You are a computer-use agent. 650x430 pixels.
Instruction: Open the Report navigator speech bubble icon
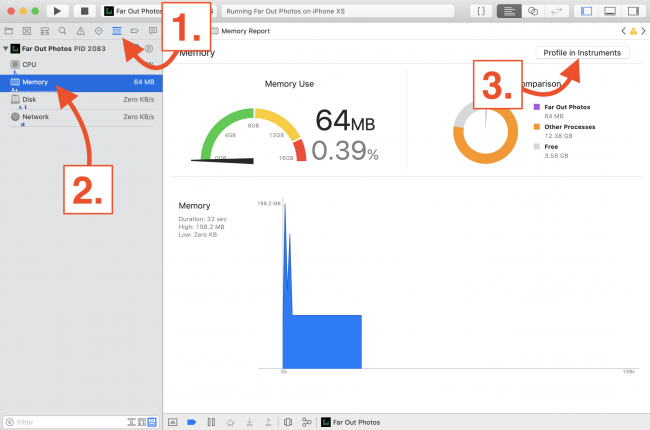153,31
